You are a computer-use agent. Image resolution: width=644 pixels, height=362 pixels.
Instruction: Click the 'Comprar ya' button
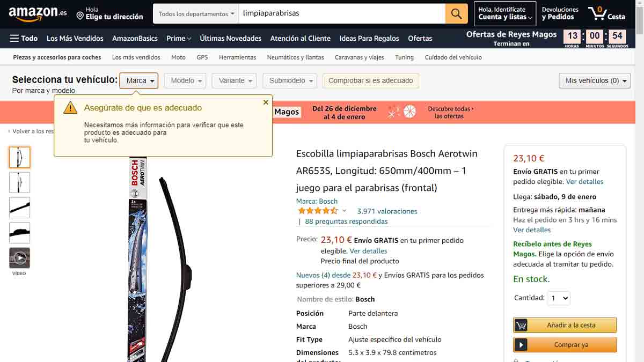565,345
